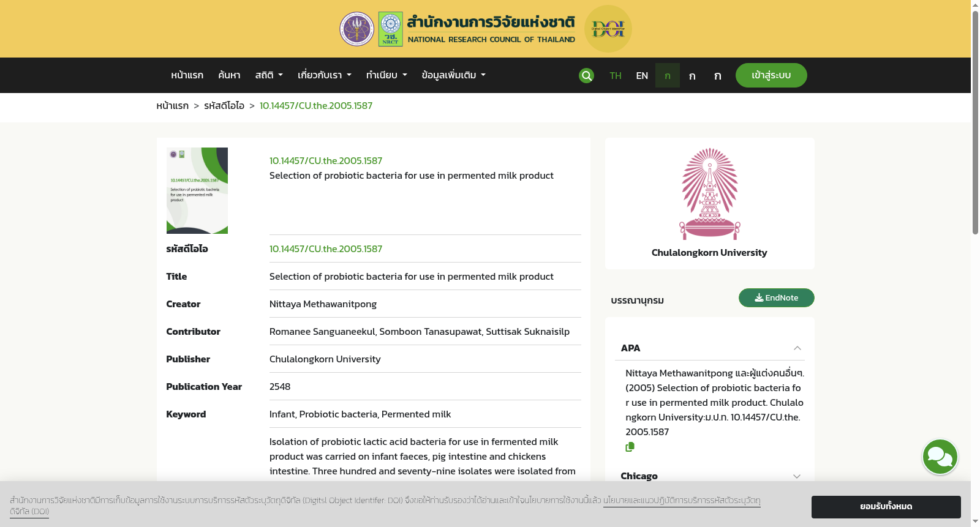Open the DOI link in the รหัสดีโอไอ row
This screenshot has height=527, width=980.
(326, 249)
